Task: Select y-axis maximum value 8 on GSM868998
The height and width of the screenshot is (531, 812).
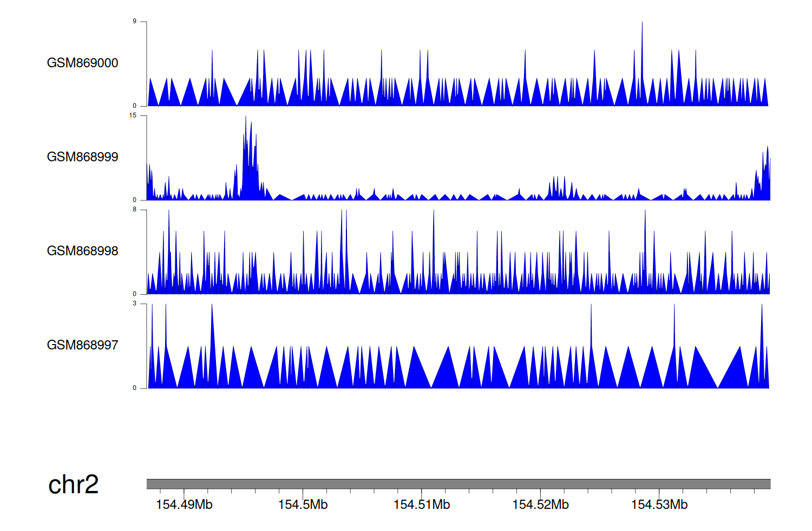Action: click(134, 210)
